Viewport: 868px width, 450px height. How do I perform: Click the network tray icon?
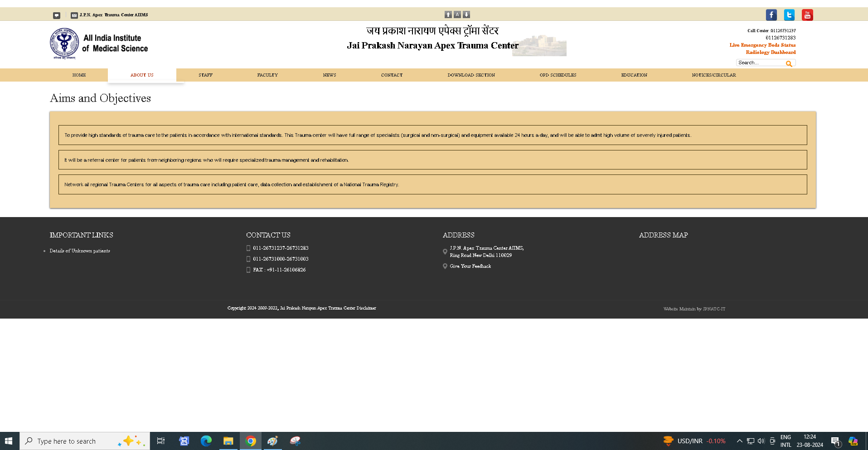pyautogui.click(x=751, y=441)
